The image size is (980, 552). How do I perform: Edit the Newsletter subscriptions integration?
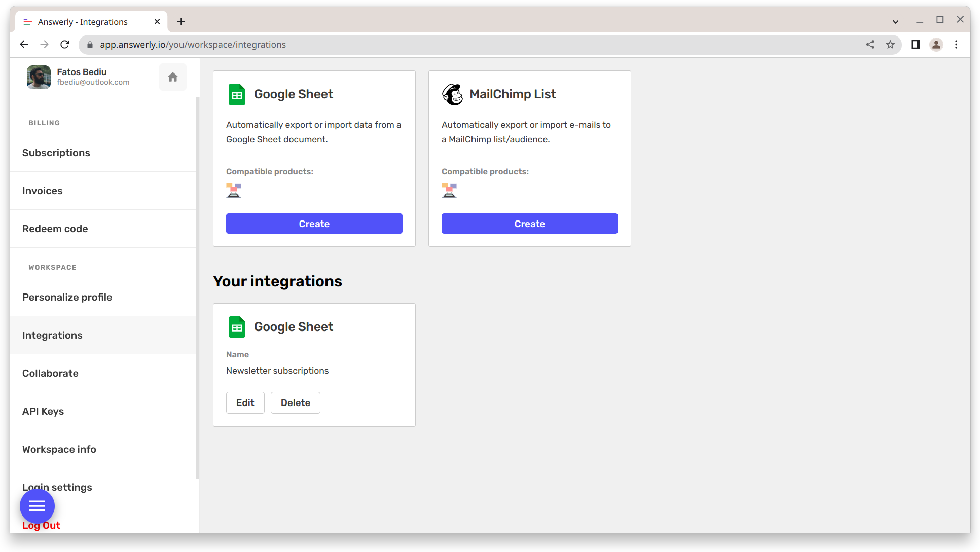(x=245, y=402)
